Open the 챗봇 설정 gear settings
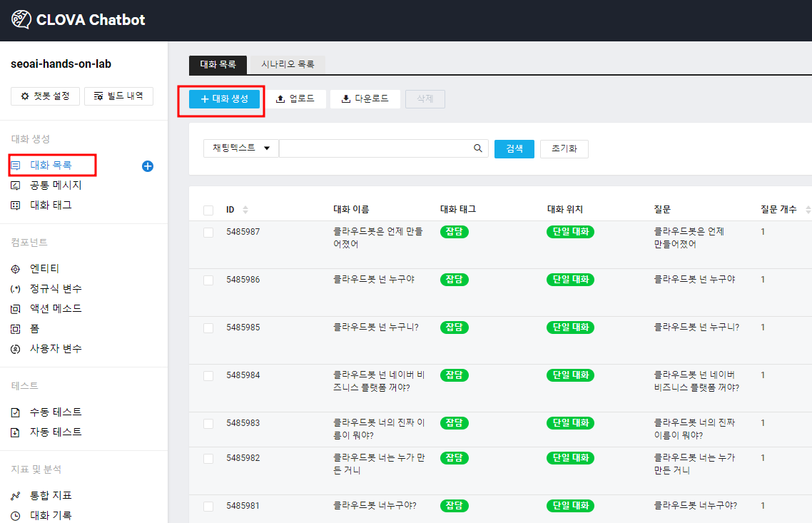 [x=45, y=96]
